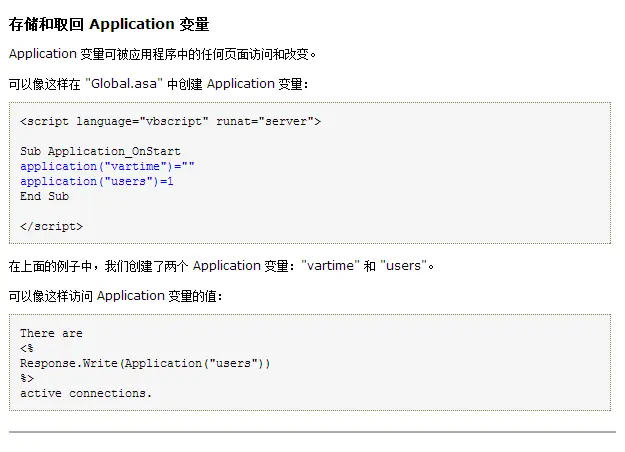Click the application("vartime")="" code line
The width and height of the screenshot is (625, 452).
pyautogui.click(x=107, y=166)
